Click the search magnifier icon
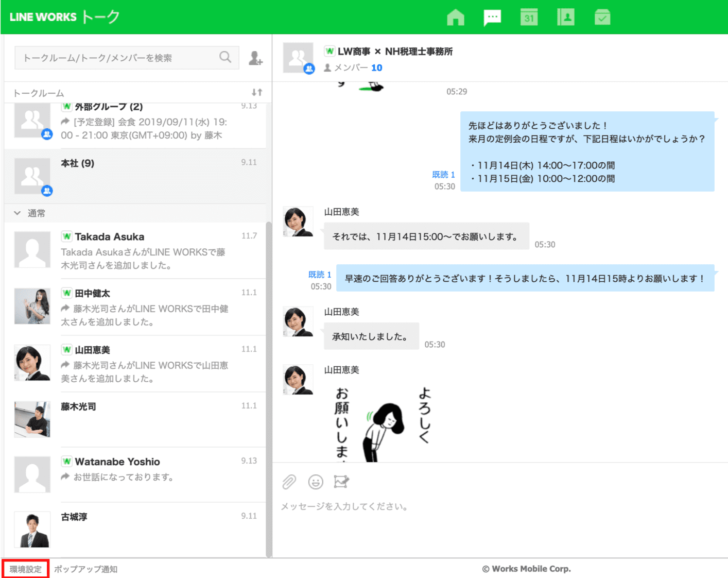The width and height of the screenshot is (728, 578). point(225,57)
